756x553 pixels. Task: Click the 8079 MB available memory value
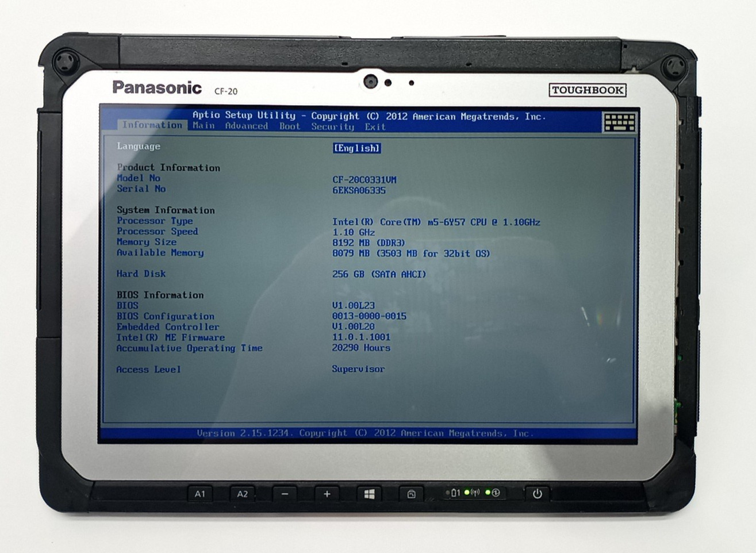click(411, 254)
